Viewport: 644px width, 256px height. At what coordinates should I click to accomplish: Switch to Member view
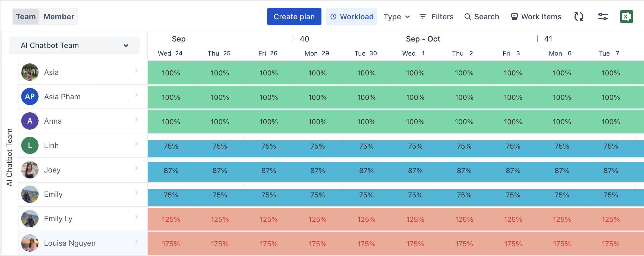tap(59, 17)
